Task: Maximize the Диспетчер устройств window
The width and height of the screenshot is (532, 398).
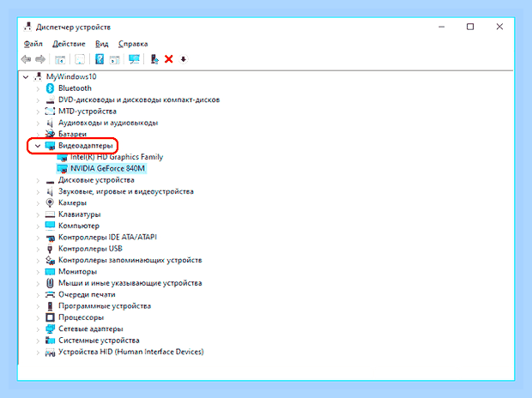Action: [470, 27]
